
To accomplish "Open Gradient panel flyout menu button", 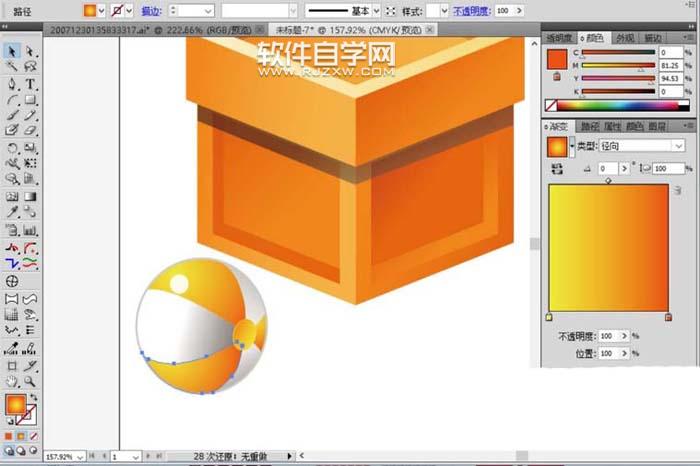I will click(x=686, y=126).
